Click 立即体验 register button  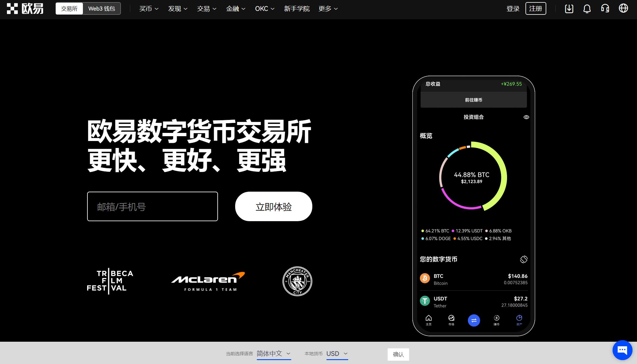(273, 206)
